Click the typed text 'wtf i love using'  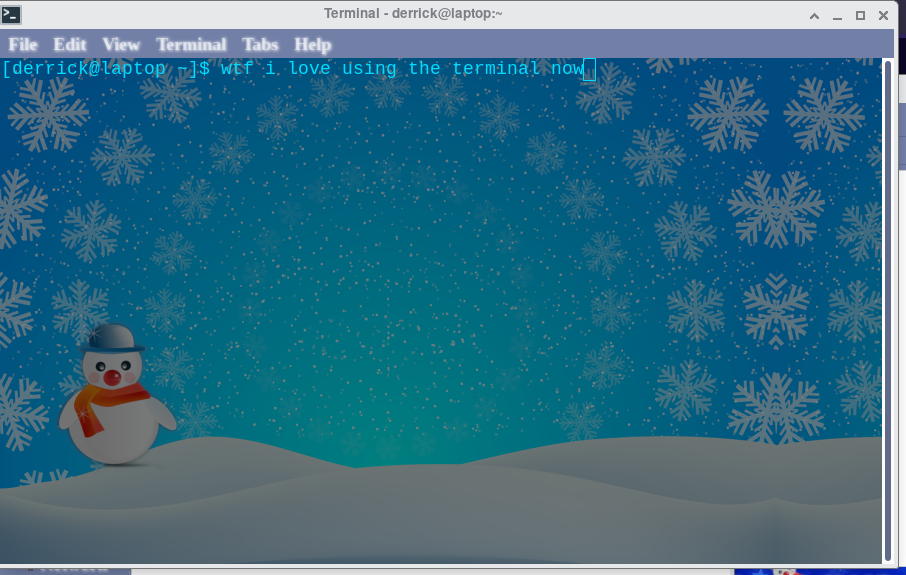pyautogui.click(x=309, y=69)
